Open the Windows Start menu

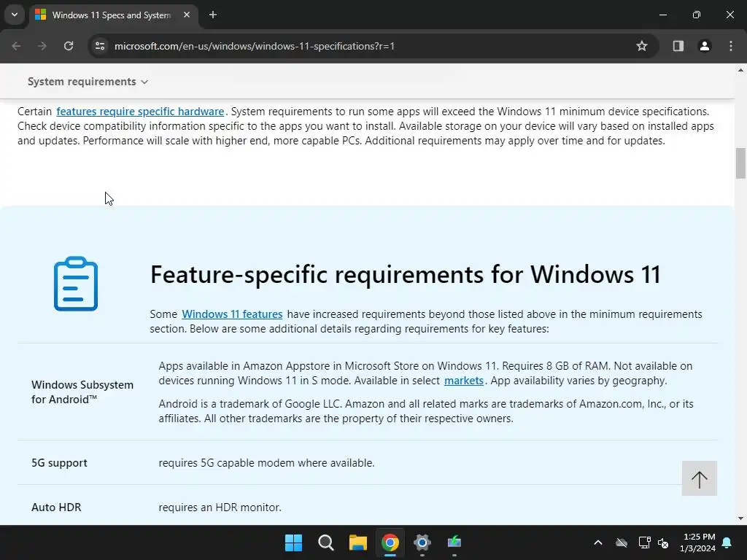point(293,542)
